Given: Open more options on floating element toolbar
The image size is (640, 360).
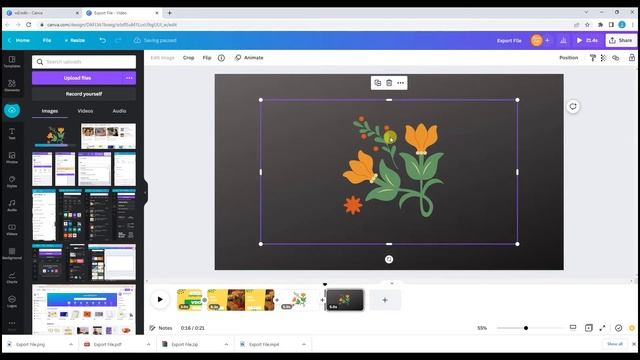Looking at the screenshot, I should tap(400, 83).
